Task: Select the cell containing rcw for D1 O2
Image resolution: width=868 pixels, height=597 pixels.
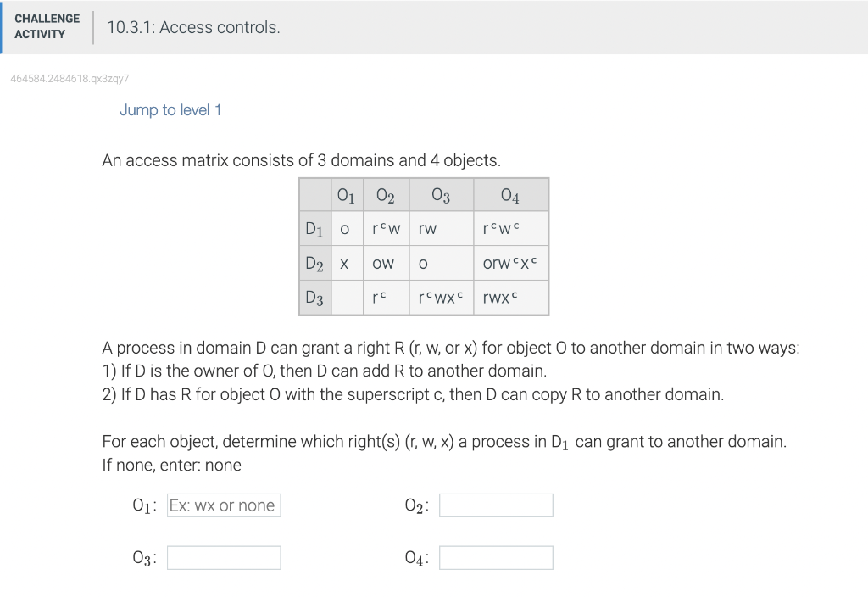Action: pos(385,228)
